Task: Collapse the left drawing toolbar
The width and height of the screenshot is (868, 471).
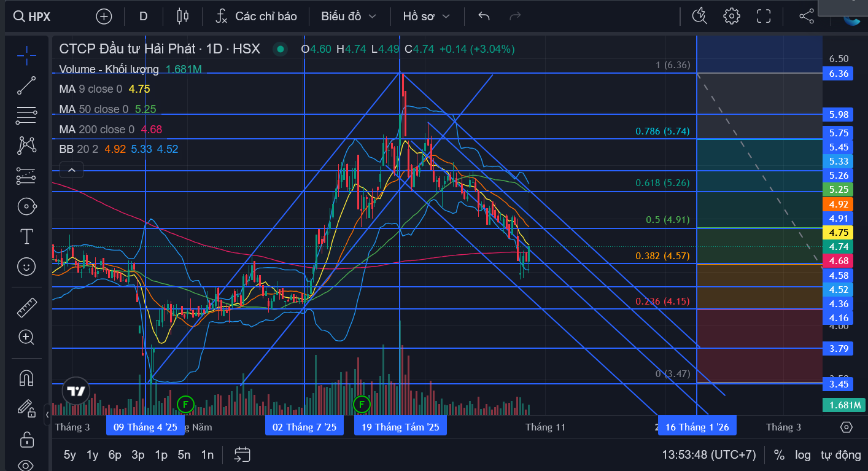Action: coord(48,415)
